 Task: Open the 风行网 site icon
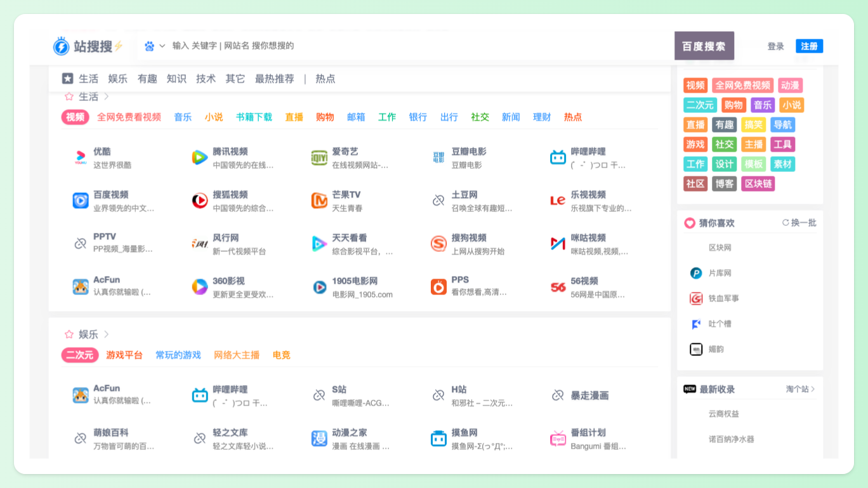pos(200,244)
